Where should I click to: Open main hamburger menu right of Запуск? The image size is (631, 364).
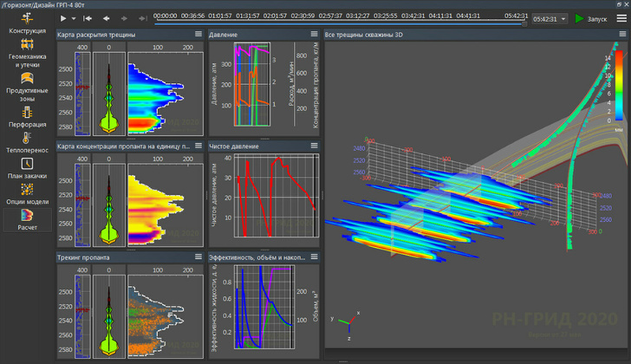click(618, 19)
